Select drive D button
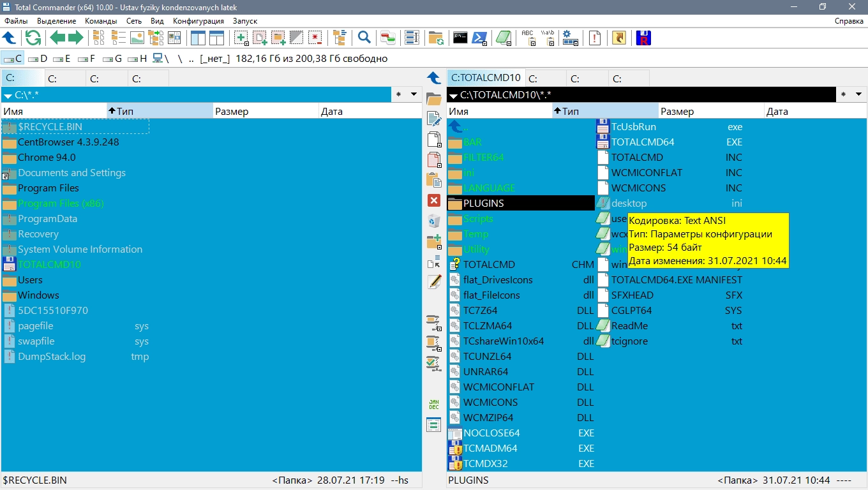This screenshot has width=868, height=490. pos(38,59)
